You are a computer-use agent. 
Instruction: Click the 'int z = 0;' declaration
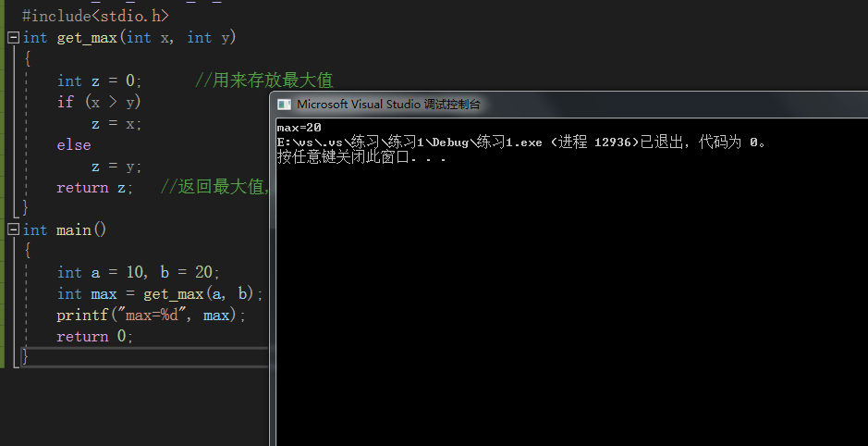tap(100, 81)
